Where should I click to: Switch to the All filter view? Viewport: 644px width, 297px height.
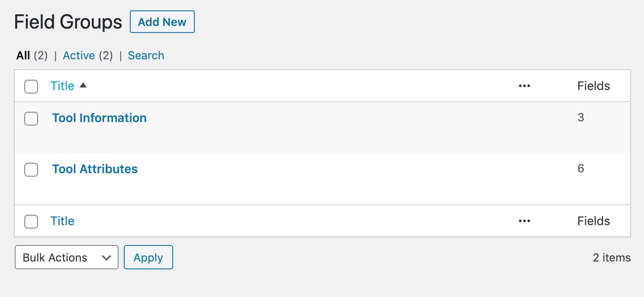click(x=23, y=55)
